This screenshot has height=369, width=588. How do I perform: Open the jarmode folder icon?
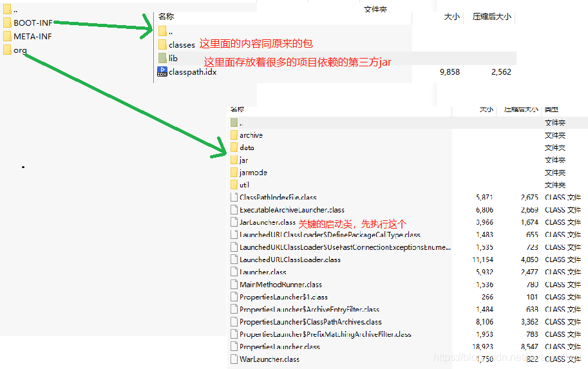pos(234,173)
